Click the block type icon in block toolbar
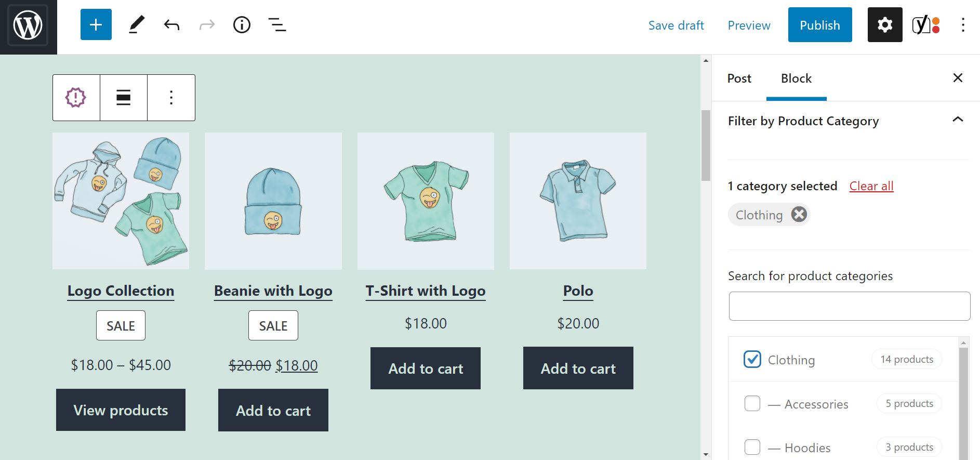The image size is (980, 460). coord(76,97)
